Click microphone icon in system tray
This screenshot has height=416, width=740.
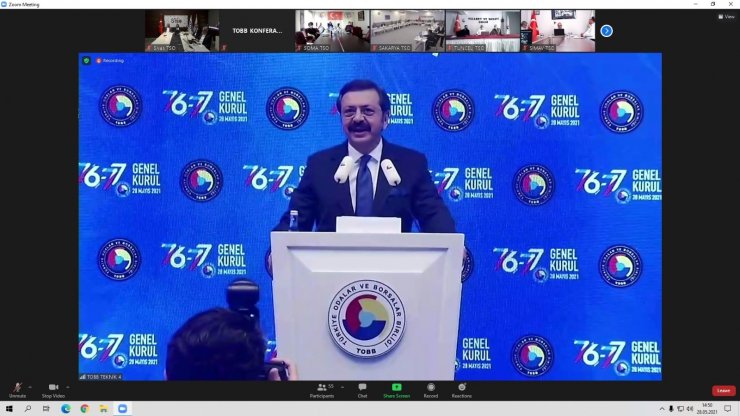671,409
